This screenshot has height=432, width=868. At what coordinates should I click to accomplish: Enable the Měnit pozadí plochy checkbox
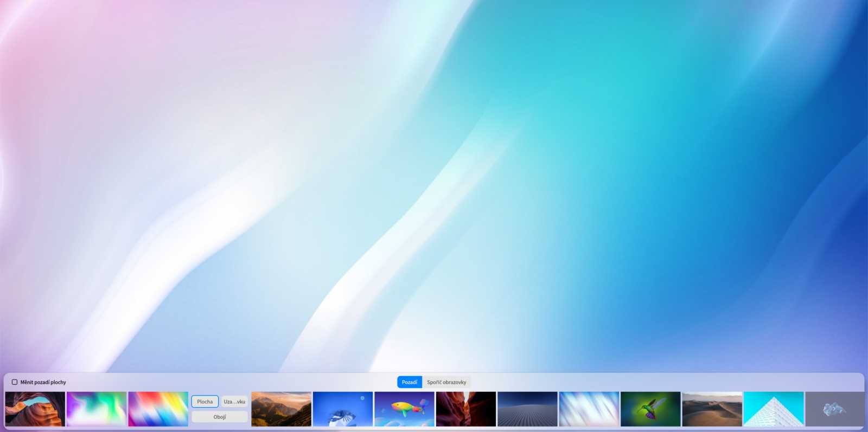point(15,382)
